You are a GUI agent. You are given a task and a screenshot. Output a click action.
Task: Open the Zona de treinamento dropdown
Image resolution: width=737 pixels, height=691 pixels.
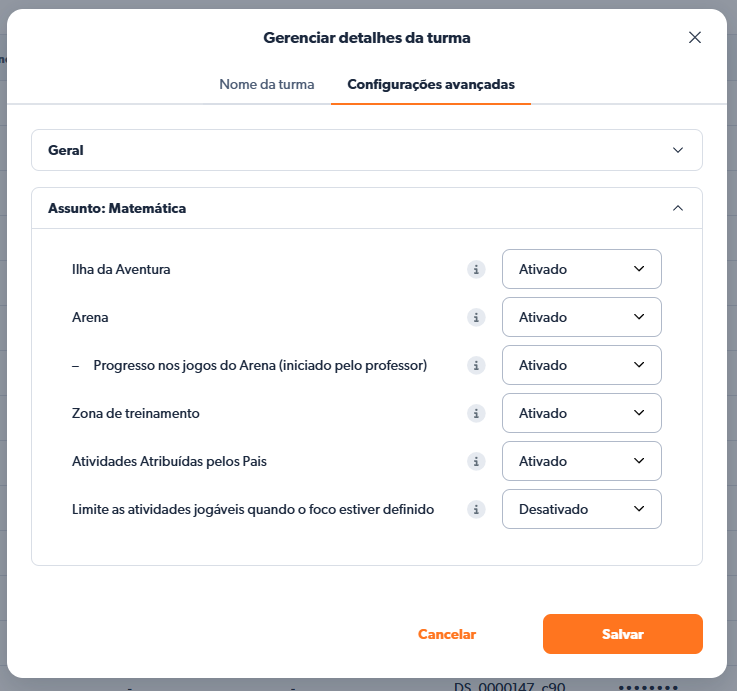click(x=581, y=413)
